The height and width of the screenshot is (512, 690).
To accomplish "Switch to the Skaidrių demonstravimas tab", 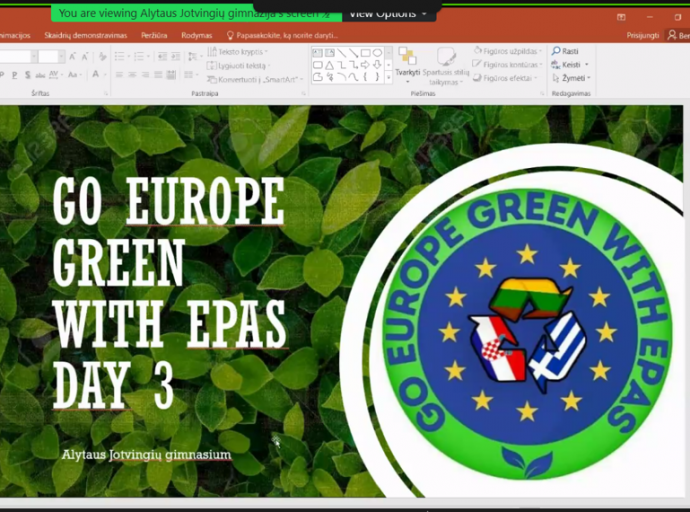I will 85,35.
